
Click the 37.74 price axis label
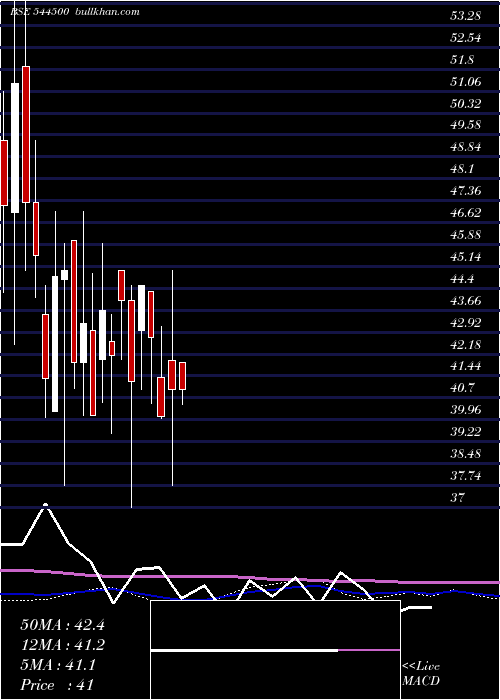(466, 476)
